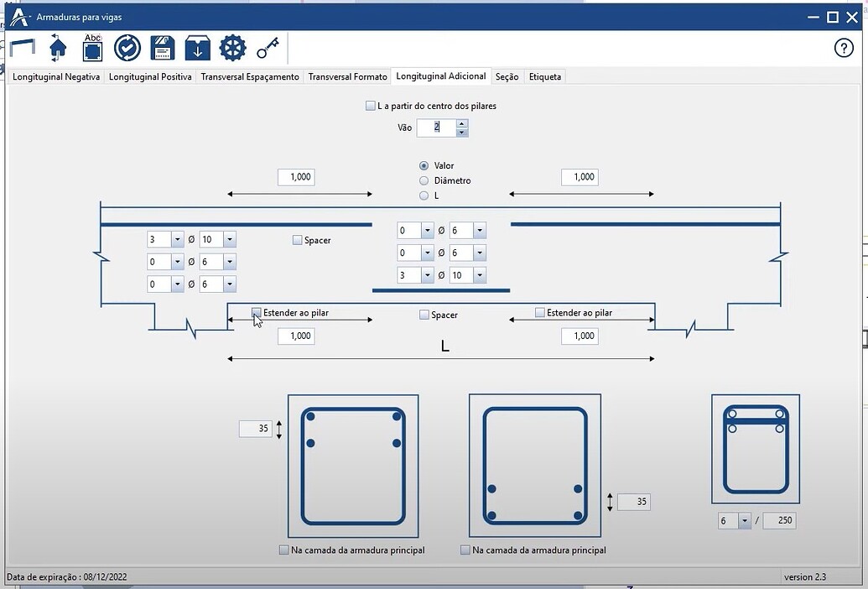Open the help question mark icon
Screen dimensions: 868x589
click(844, 48)
